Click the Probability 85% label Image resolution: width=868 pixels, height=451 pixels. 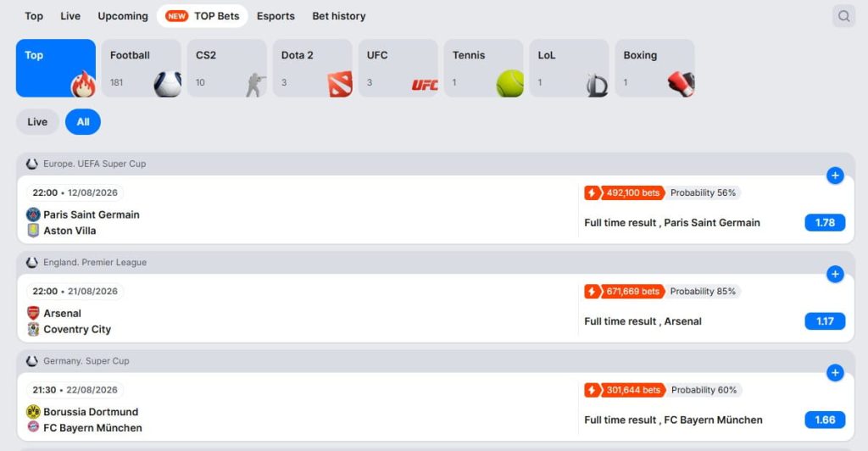[x=703, y=291]
